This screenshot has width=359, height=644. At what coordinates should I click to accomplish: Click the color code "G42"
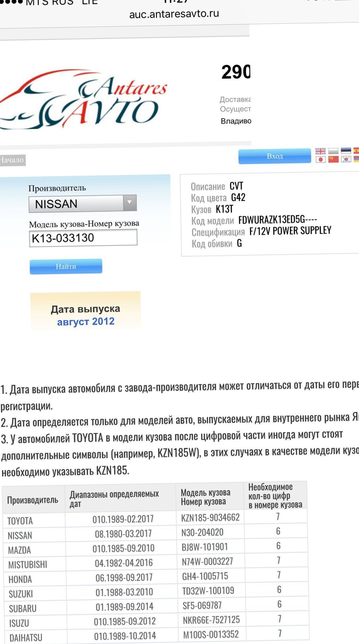[x=238, y=197]
